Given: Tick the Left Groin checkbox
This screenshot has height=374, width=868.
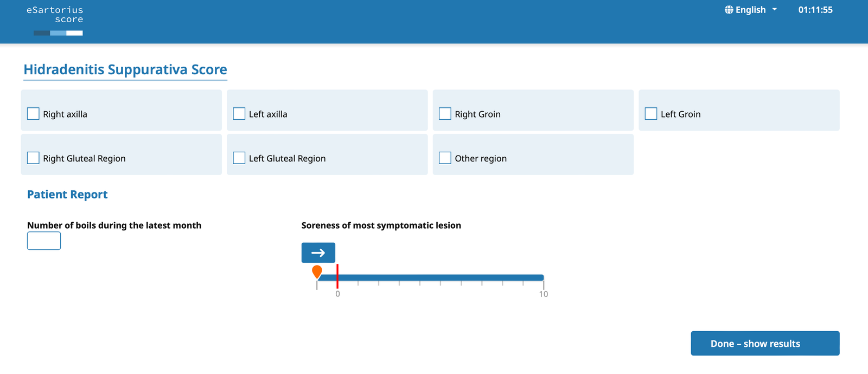Looking at the screenshot, I should click(651, 114).
